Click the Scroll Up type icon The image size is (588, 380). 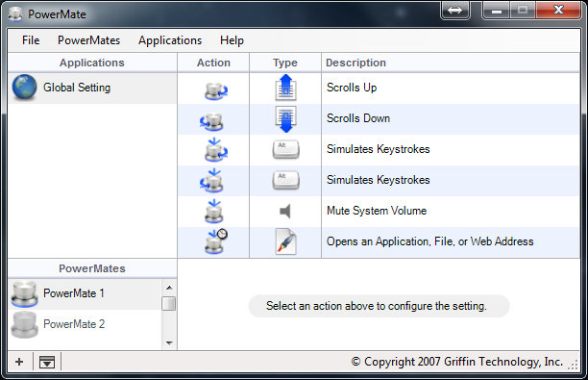tap(285, 88)
